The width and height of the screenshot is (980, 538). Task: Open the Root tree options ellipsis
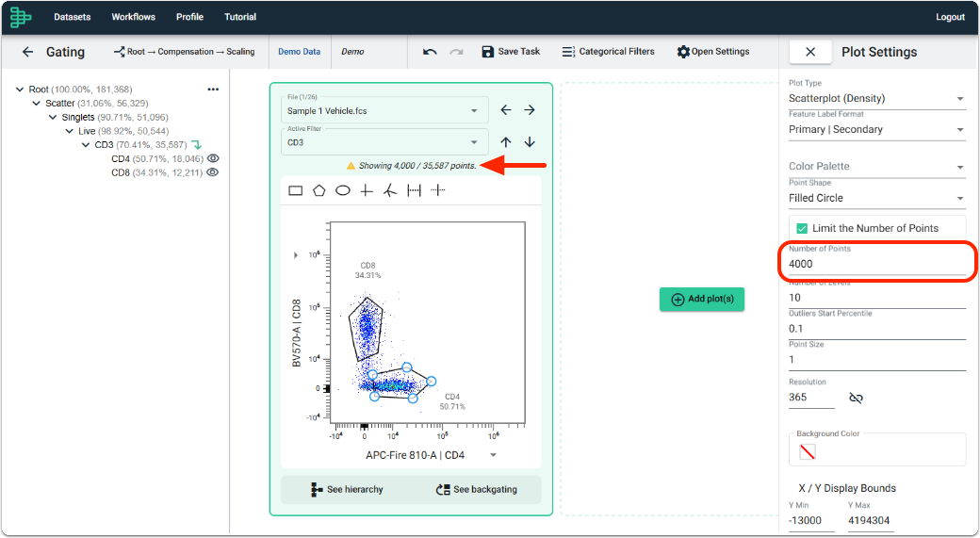pyautogui.click(x=213, y=90)
